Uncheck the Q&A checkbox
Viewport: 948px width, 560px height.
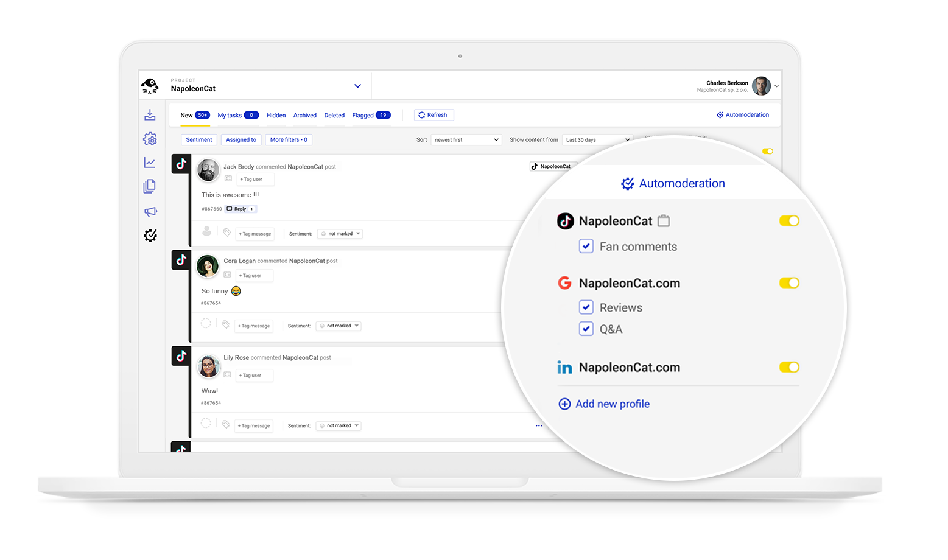pos(586,329)
